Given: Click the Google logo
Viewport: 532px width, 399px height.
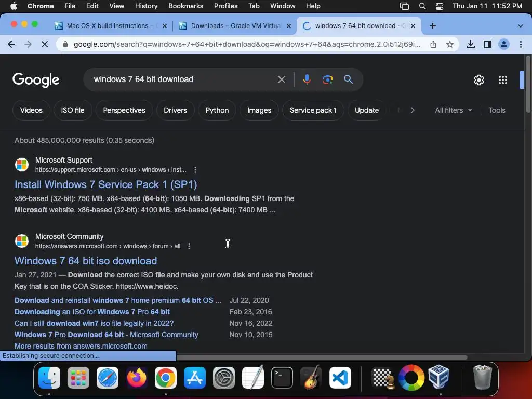Looking at the screenshot, I should click(36, 80).
